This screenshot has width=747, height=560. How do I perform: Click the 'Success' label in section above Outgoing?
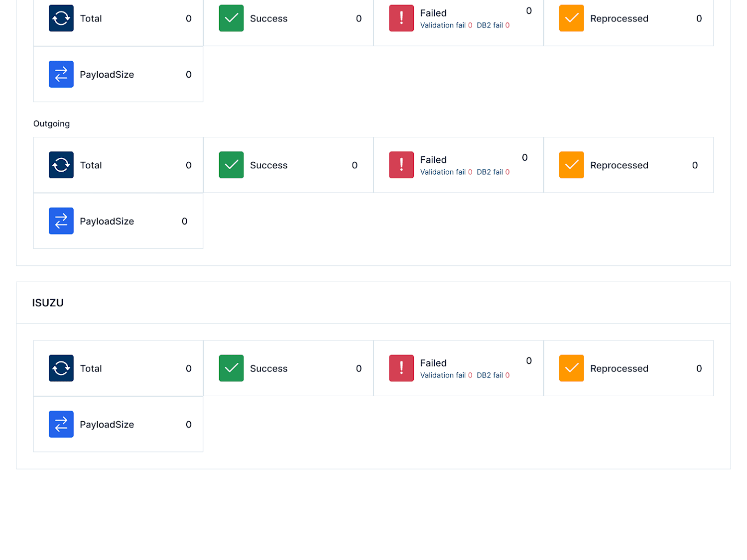pos(268,18)
